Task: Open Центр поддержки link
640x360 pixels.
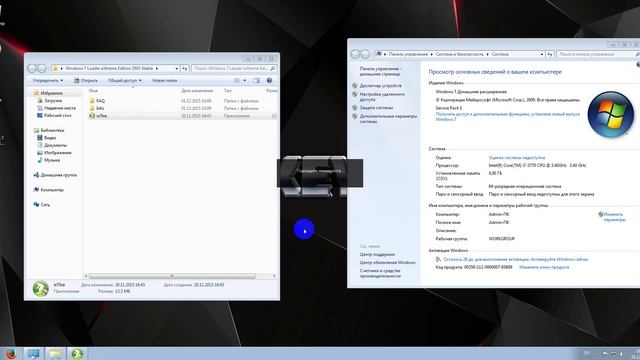Action: [x=377, y=255]
